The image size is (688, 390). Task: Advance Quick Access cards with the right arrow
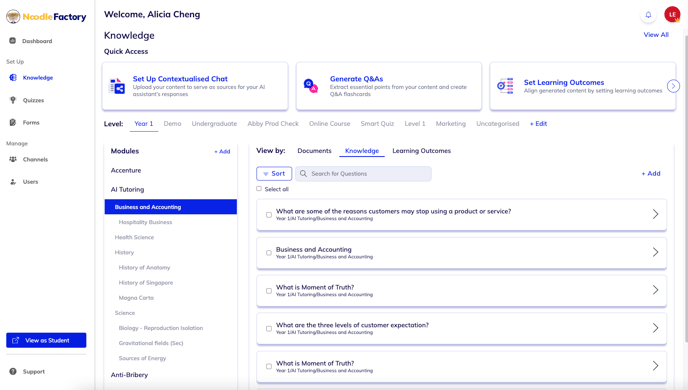(673, 86)
